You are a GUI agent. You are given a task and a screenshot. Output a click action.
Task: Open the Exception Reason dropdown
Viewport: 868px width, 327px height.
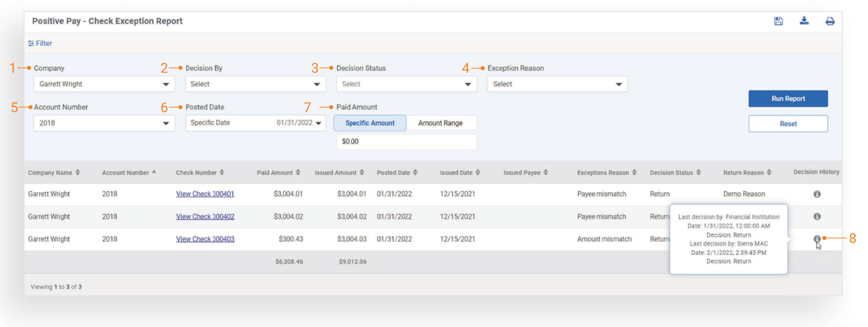(558, 84)
